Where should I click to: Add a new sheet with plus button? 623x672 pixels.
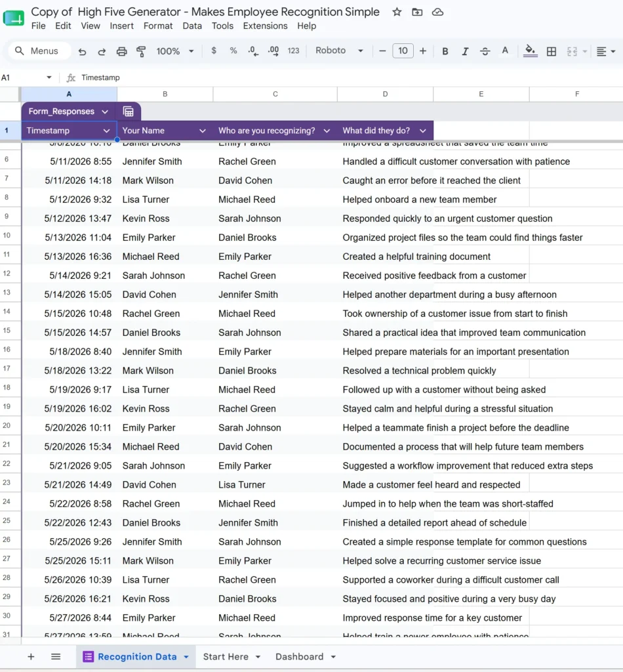click(31, 656)
